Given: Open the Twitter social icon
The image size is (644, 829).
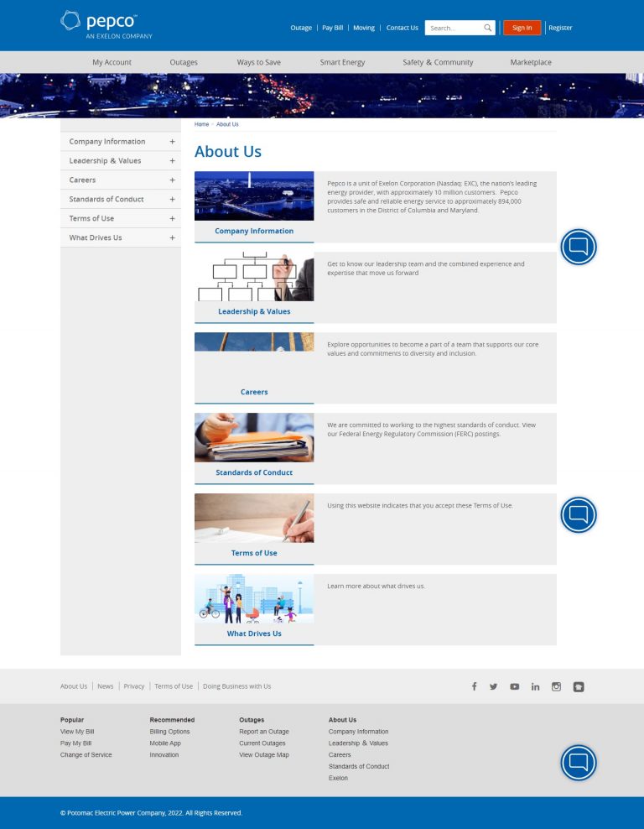Looking at the screenshot, I should 493,686.
